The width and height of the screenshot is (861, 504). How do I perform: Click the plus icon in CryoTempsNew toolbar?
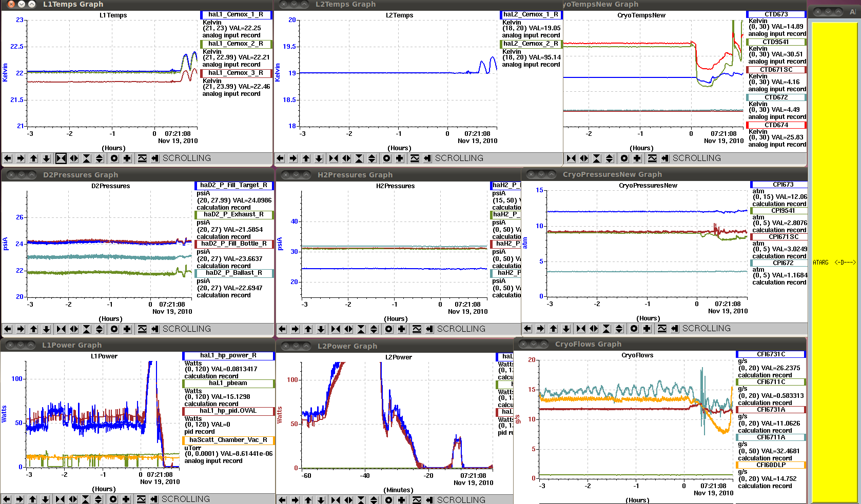pyautogui.click(x=637, y=158)
